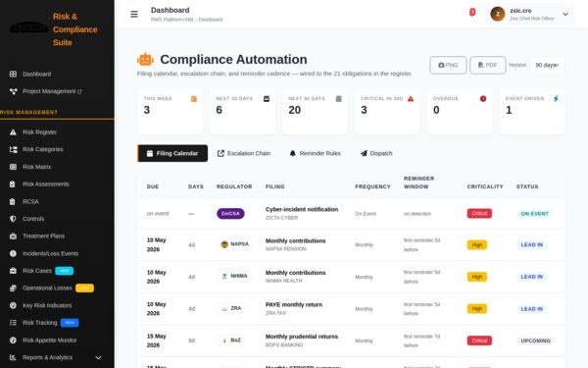Click LEAD IN status on the NHIMA row
588x368 pixels.
(x=532, y=277)
